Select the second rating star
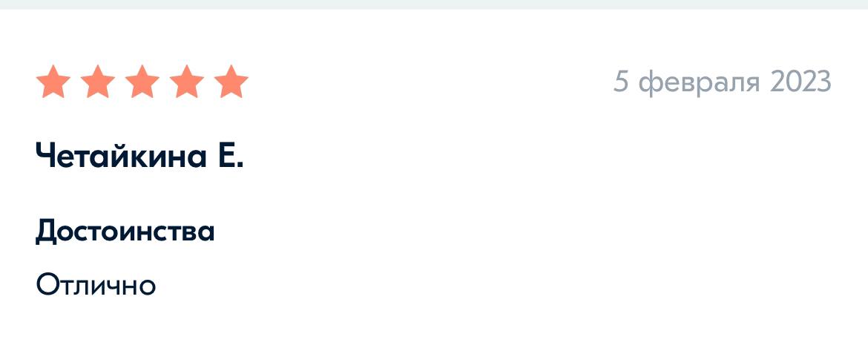Image resolution: width=868 pixels, height=354 pixels. [x=97, y=82]
